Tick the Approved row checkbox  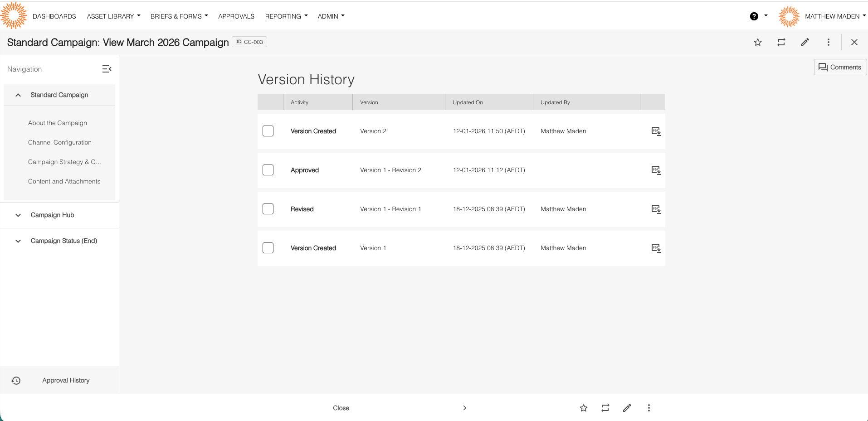point(268,170)
